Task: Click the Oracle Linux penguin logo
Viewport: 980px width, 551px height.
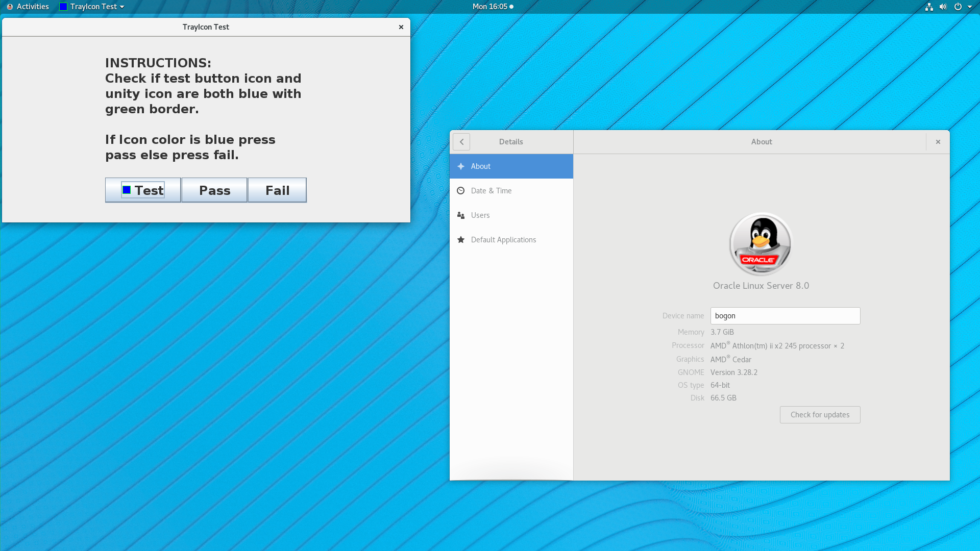Action: tap(761, 244)
